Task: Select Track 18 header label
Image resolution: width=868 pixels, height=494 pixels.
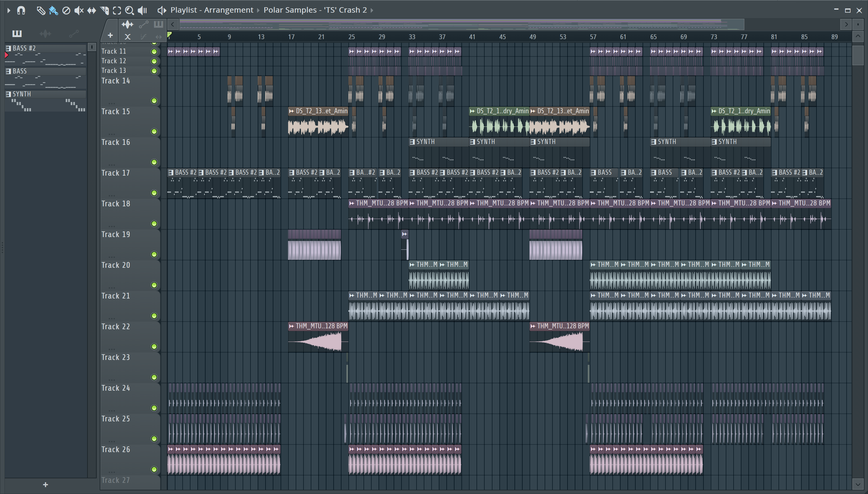Action: pyautogui.click(x=115, y=204)
